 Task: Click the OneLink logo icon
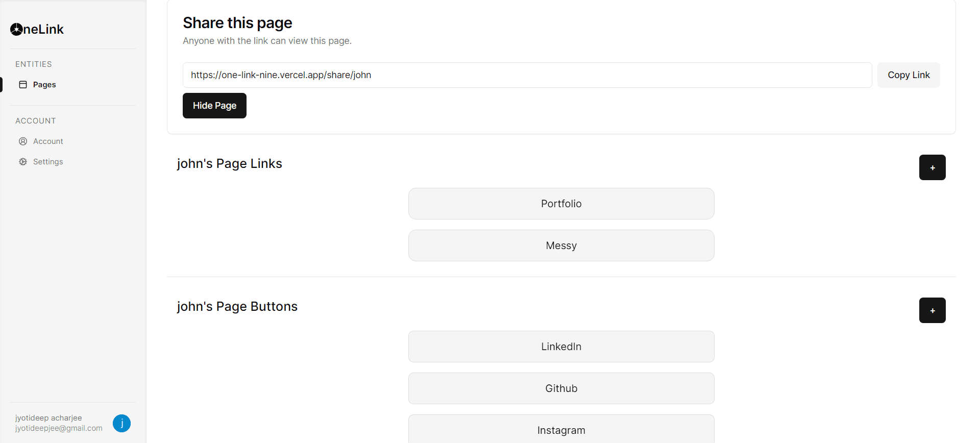pos(16,30)
